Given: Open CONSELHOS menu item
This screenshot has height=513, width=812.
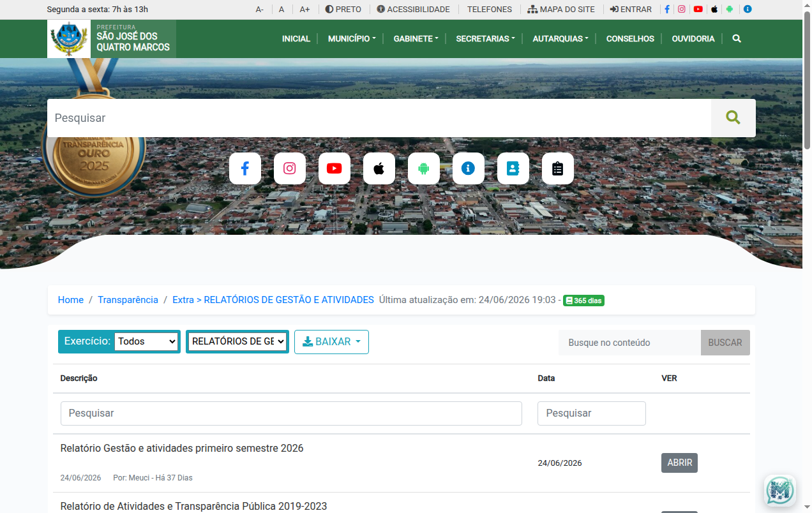Looking at the screenshot, I should click(x=630, y=39).
